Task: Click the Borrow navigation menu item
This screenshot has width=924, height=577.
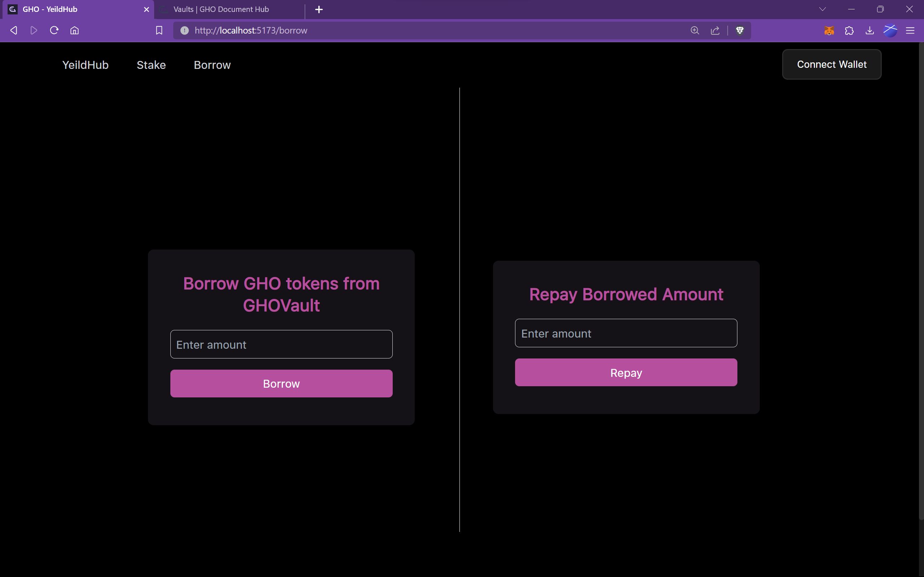Action: (x=212, y=65)
